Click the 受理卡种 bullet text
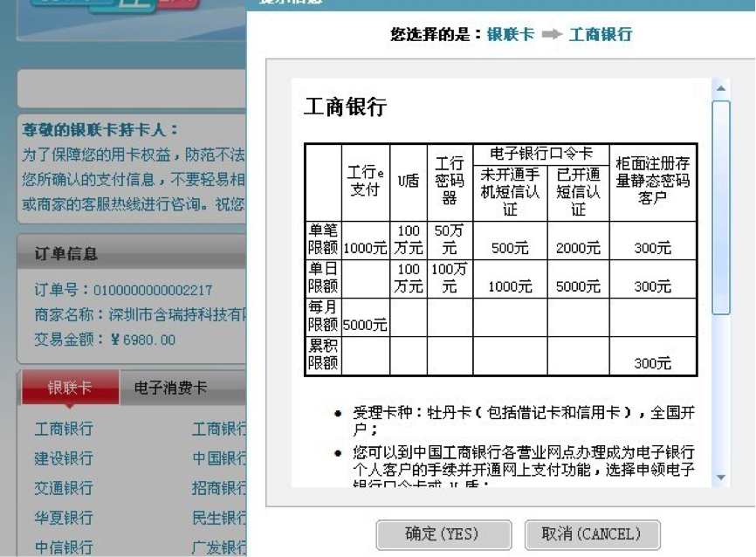This screenshot has height=557, width=756. tap(524, 421)
